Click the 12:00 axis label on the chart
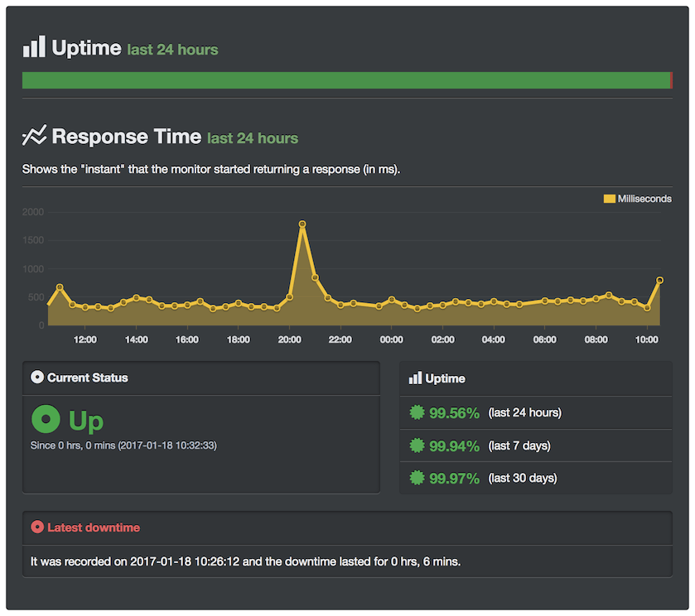Image resolution: width=695 pixels, height=616 pixels. tap(84, 339)
